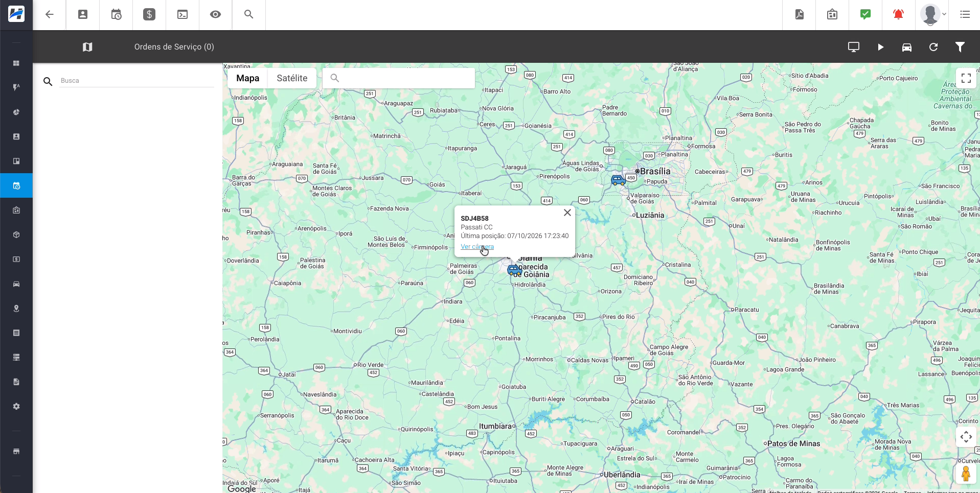Click the app logo at top left
The width and height of the screenshot is (980, 493).
point(16,14)
